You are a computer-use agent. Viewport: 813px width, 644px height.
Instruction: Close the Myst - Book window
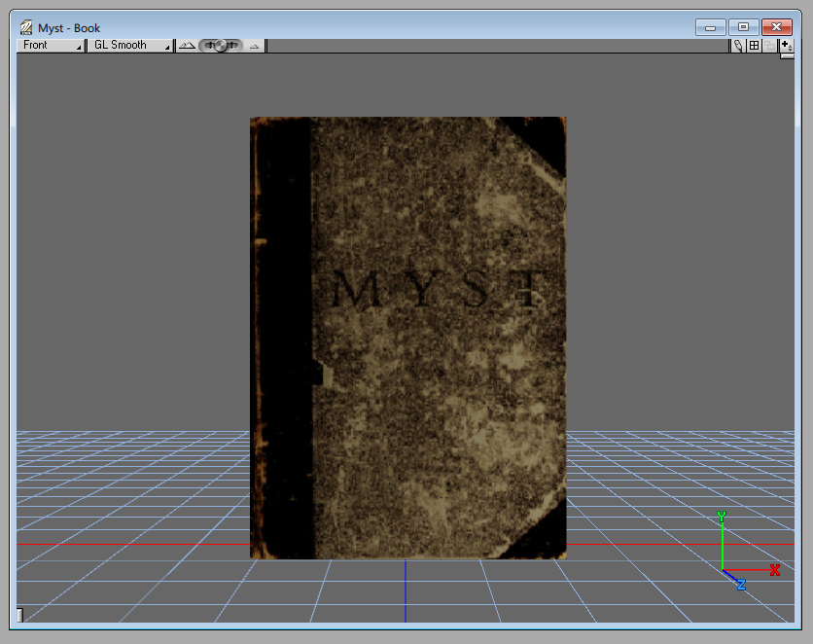(x=776, y=27)
